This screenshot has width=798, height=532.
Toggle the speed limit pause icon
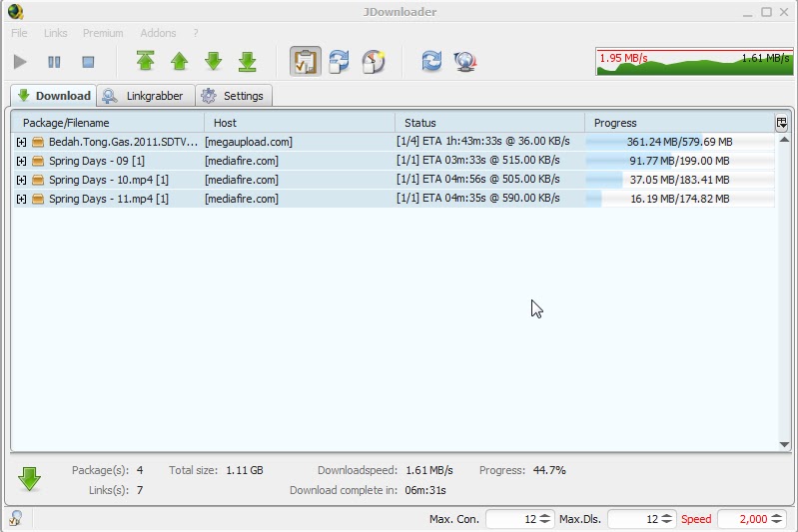pos(374,62)
